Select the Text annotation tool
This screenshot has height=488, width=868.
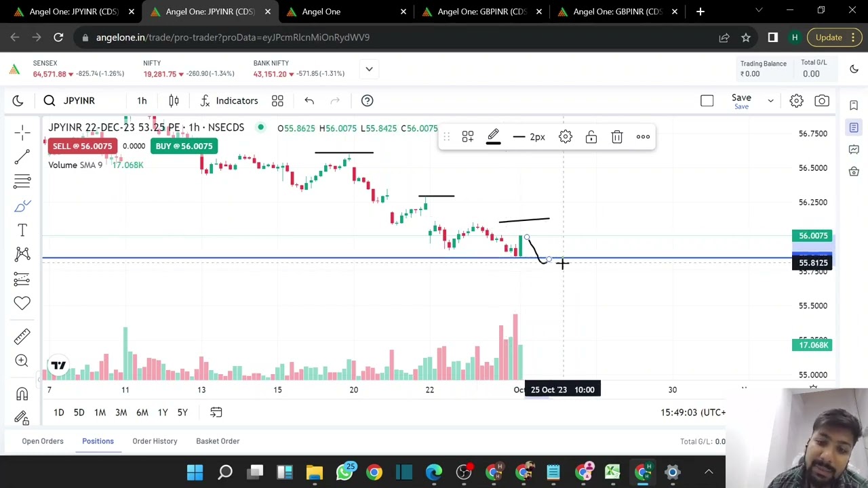coord(22,230)
